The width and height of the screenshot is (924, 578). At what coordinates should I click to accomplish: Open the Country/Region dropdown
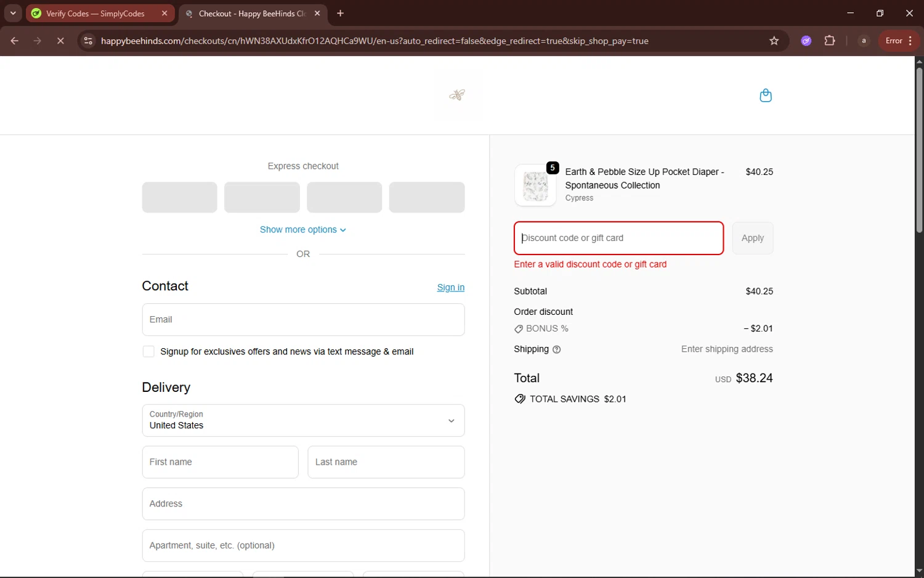[x=303, y=420]
